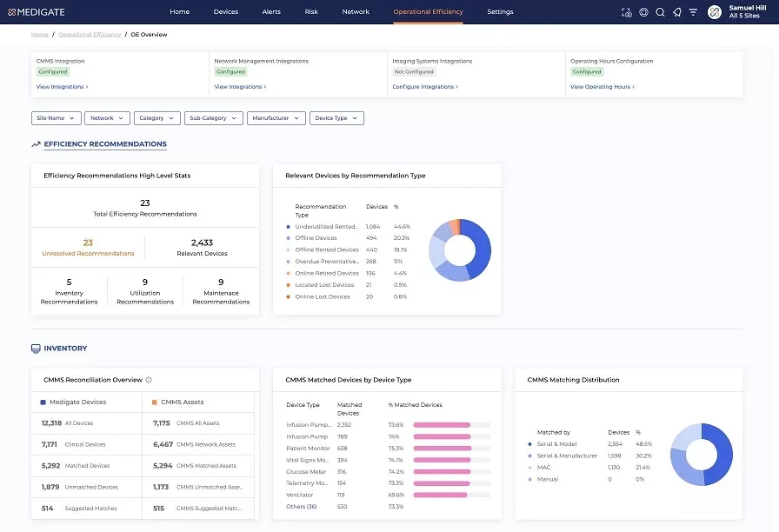Click the CMMS Reconciliation info icon
This screenshot has height=532, width=779.
click(x=149, y=380)
